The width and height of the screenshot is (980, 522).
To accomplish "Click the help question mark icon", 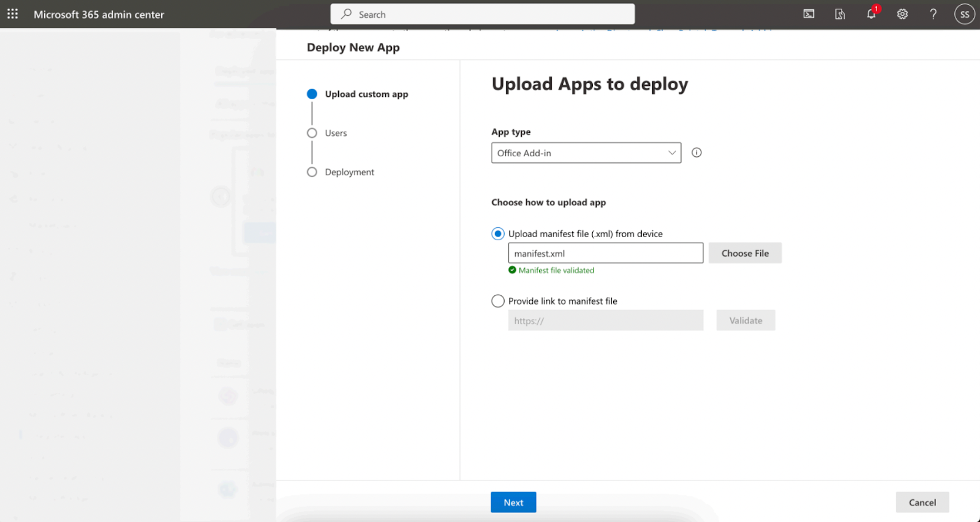I will point(933,14).
